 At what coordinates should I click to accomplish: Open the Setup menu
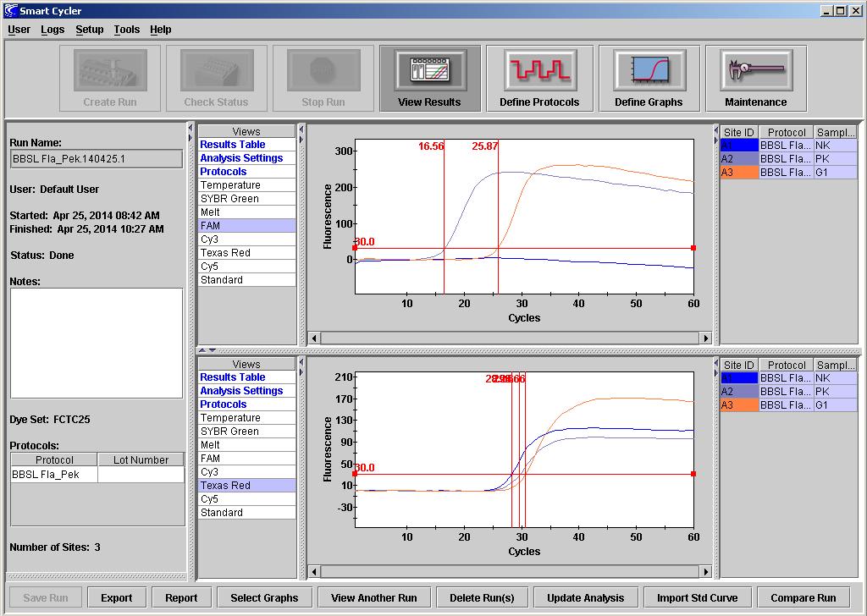(90, 30)
